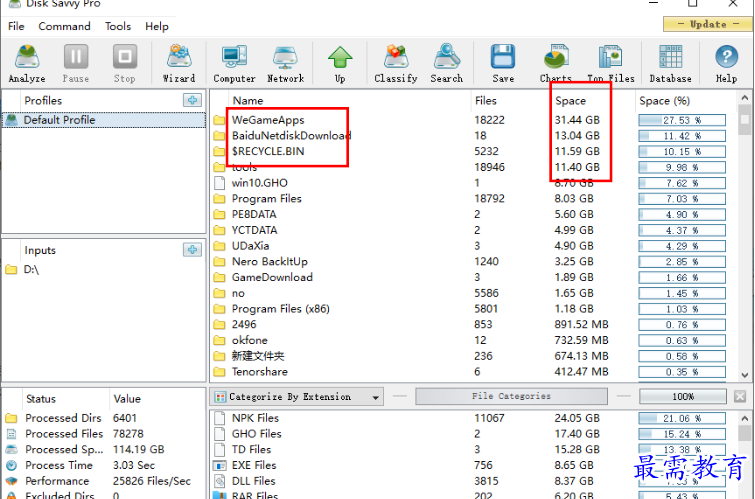Select the GameDownload folder
This screenshot has width=755, height=499.
coord(473,277)
